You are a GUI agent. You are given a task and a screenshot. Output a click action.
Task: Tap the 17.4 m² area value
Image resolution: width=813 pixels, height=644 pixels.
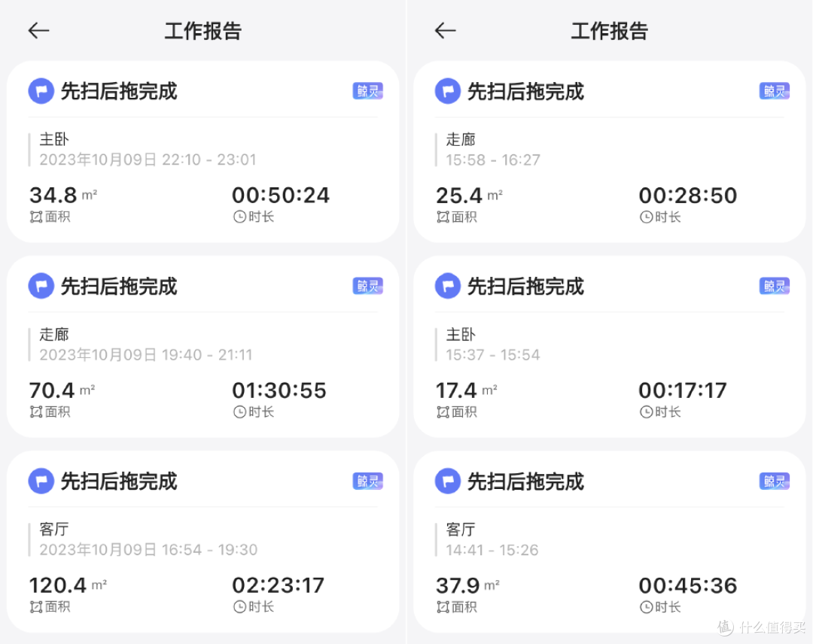[467, 390]
